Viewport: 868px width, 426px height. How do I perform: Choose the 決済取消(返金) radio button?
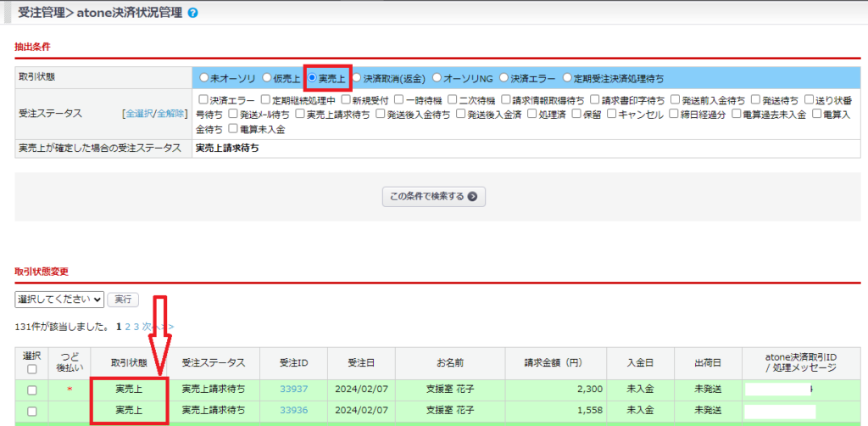tap(357, 78)
